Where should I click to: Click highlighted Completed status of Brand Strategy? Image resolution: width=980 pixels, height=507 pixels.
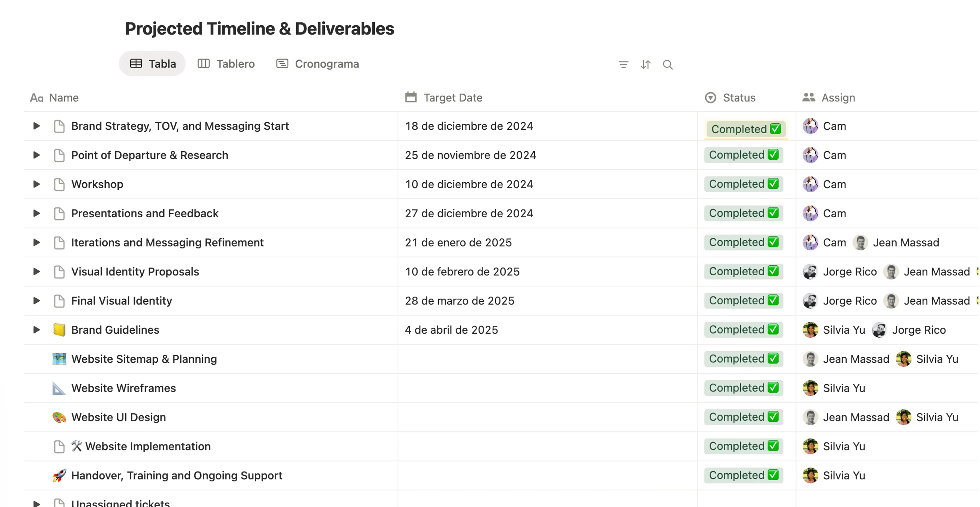[x=745, y=129]
